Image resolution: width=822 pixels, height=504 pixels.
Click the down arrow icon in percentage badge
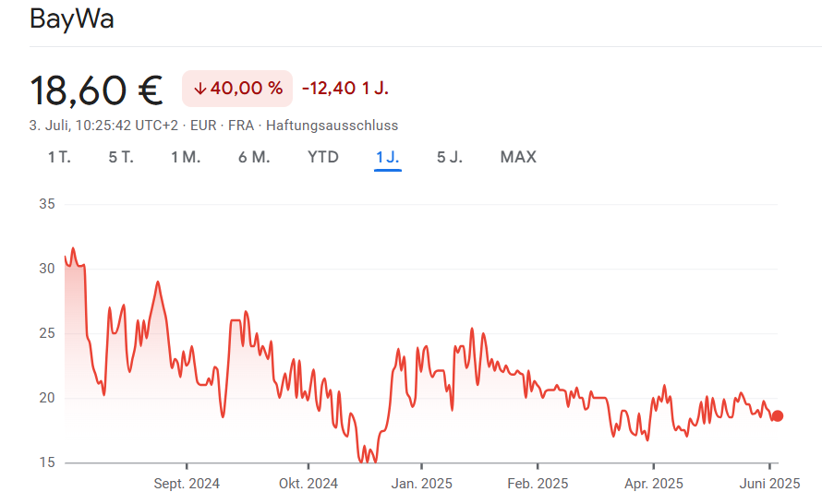tap(199, 89)
